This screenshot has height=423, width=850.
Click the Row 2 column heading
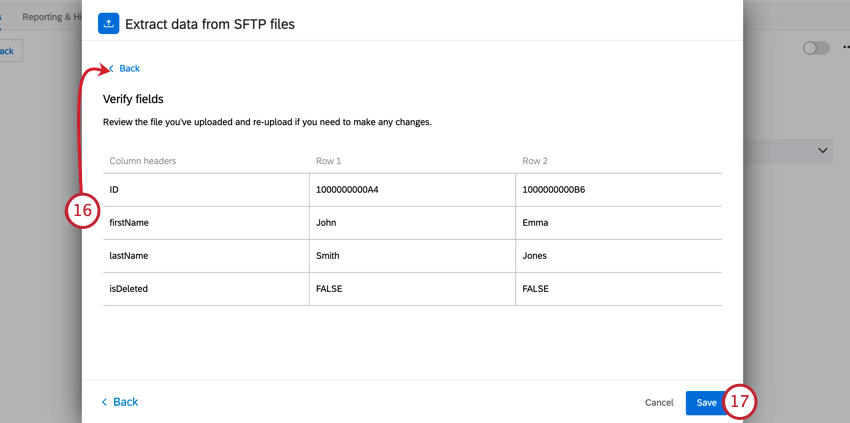click(535, 161)
